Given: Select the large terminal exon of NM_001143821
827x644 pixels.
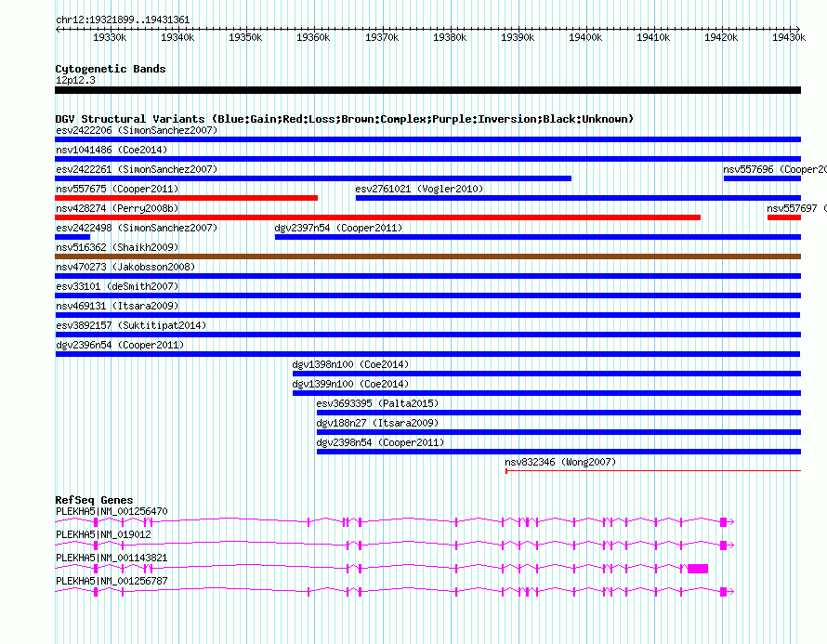Looking at the screenshot, I should coord(698,569).
